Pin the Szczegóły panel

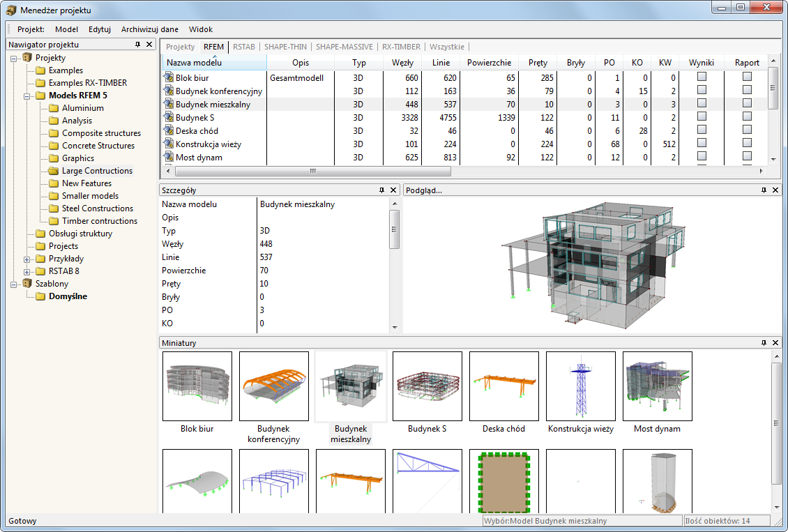[382, 190]
